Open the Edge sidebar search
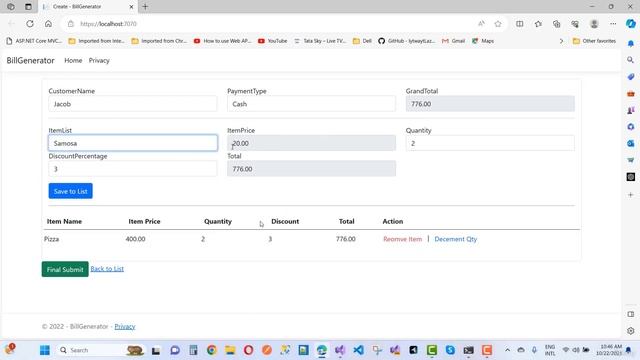Screen dimensions: 640x360 [x=631, y=60]
